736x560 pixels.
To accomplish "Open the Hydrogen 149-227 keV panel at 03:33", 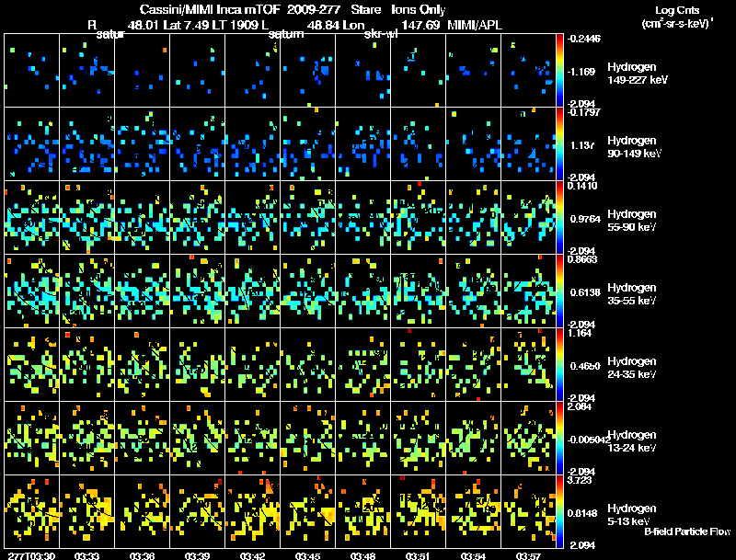I will point(86,71).
